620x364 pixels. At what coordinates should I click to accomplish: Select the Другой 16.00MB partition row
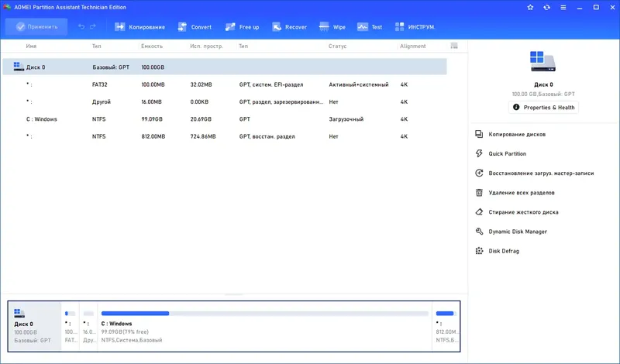click(x=225, y=102)
